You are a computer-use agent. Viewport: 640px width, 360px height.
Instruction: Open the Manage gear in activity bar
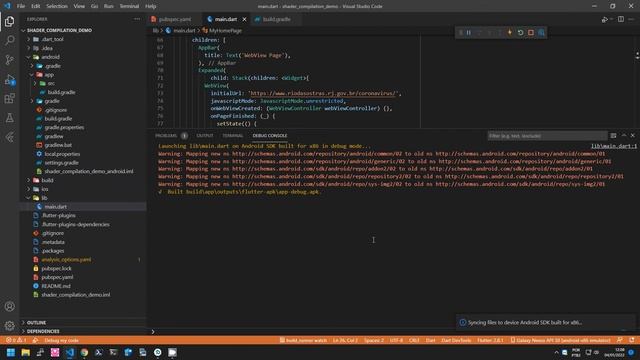click(9, 325)
